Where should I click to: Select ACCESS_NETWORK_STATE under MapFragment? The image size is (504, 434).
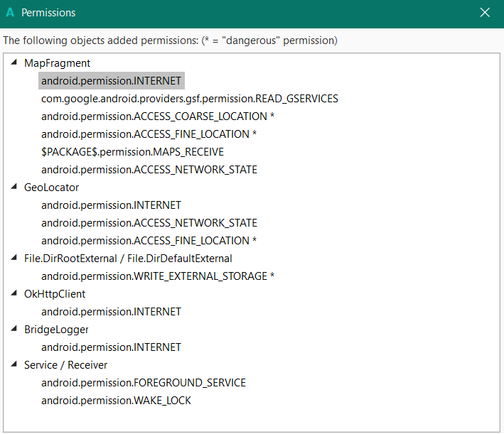pyautogui.click(x=149, y=170)
